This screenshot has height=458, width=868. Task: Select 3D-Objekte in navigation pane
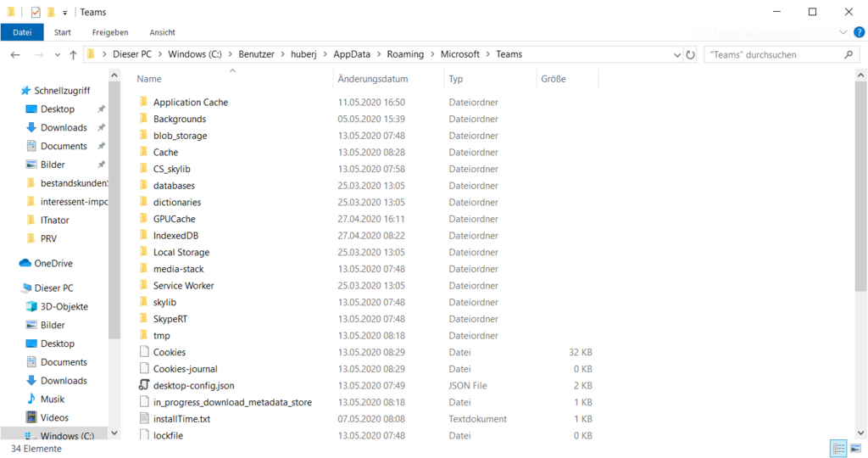click(x=64, y=306)
